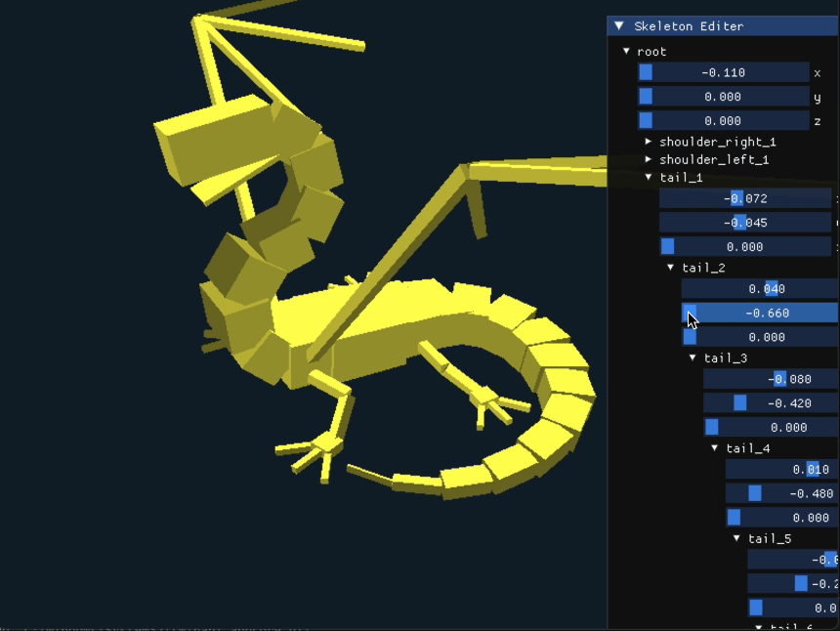Viewport: 840px width, 631px height.
Task: Collapse the tail_3 tree node
Action: tap(693, 358)
